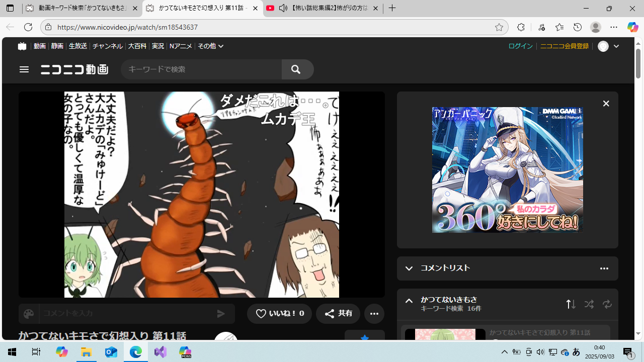
Task: Open 動画 in the top navigation
Action: 40,46
